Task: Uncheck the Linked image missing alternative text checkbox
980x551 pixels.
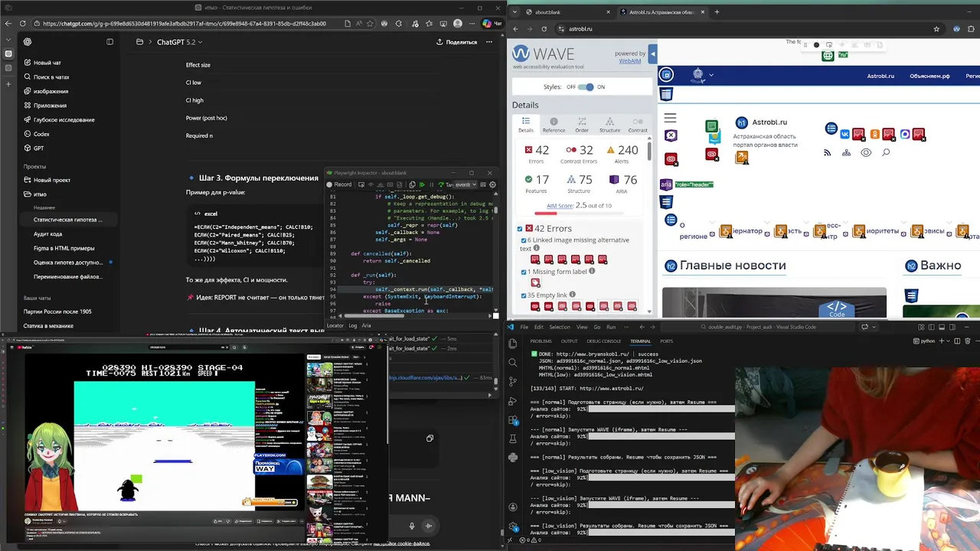Action: tap(524, 240)
